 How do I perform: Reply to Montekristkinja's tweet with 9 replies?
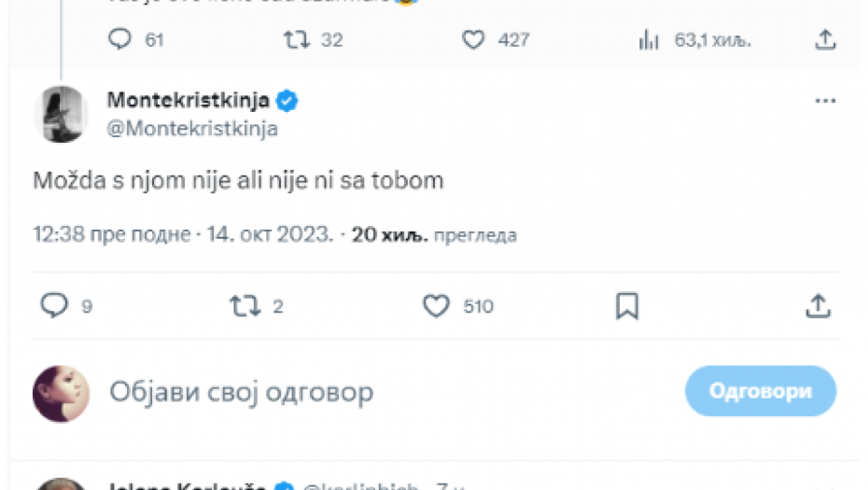click(57, 305)
